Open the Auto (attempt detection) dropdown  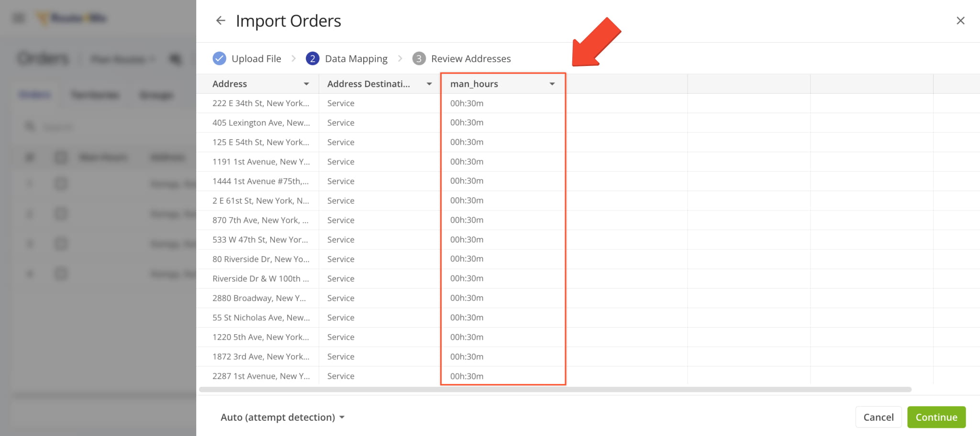[282, 417]
